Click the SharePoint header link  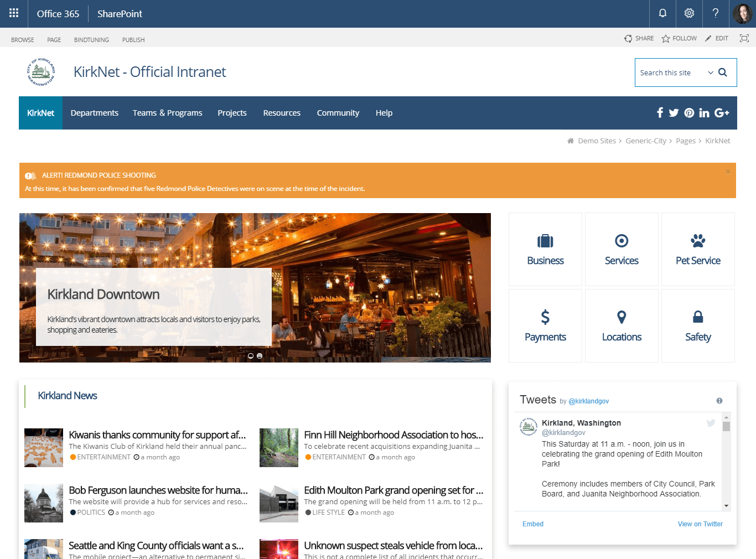[120, 14]
